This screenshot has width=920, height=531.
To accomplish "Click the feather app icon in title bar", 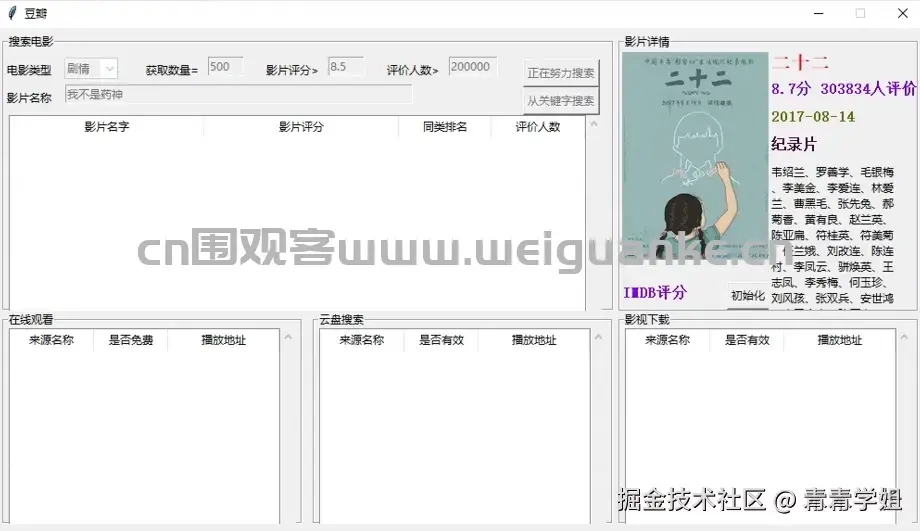I will 12,13.
